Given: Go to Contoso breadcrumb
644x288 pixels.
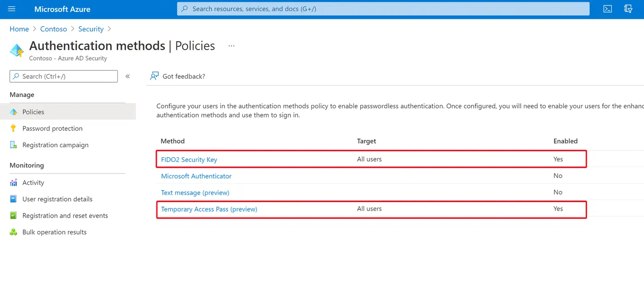Looking at the screenshot, I should (53, 29).
